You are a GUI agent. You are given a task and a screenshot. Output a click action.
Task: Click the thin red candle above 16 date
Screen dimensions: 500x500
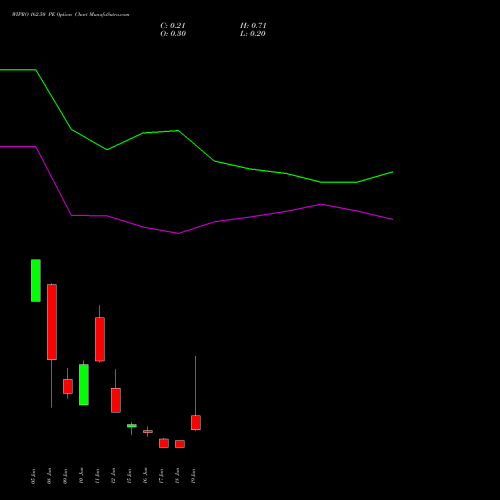148,431
